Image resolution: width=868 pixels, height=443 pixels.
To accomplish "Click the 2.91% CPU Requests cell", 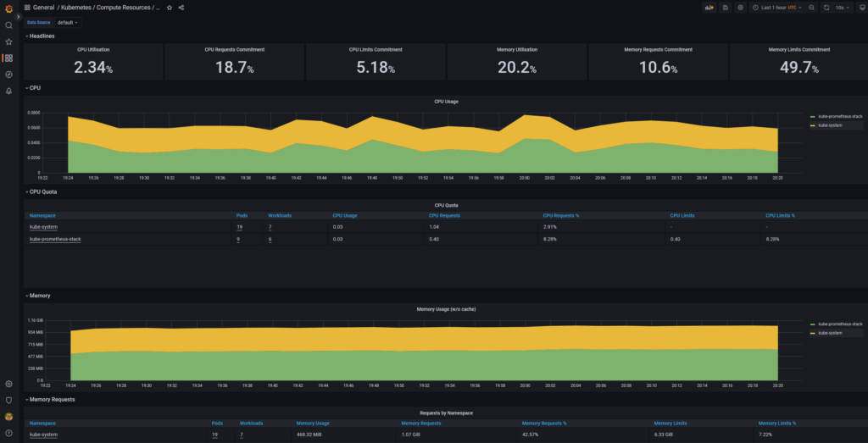I will pos(549,227).
